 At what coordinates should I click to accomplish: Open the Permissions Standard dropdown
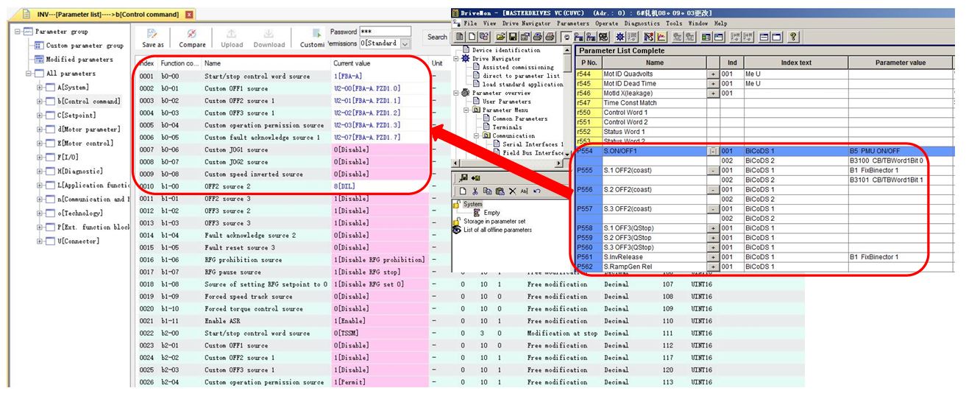(405, 44)
